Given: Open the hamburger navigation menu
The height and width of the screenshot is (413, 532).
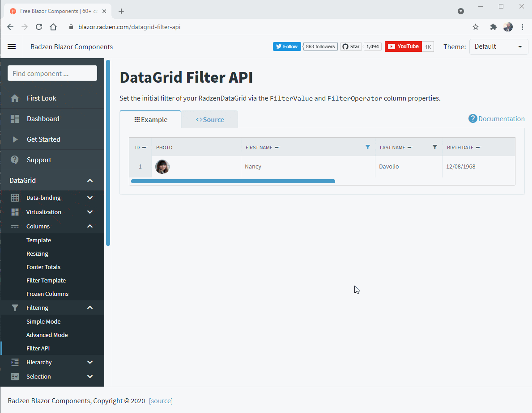Looking at the screenshot, I should pos(12,47).
